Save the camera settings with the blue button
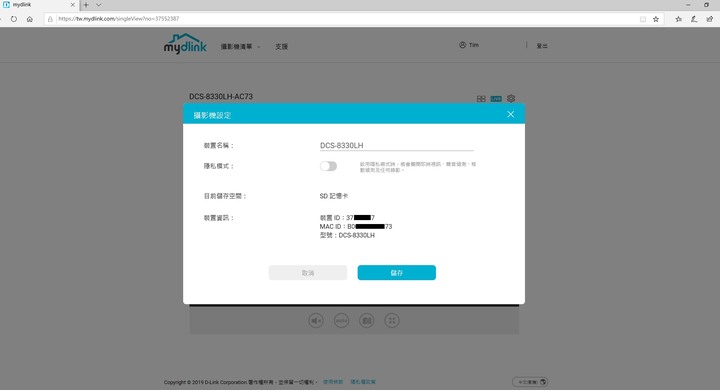The width and height of the screenshot is (720, 390). (397, 272)
